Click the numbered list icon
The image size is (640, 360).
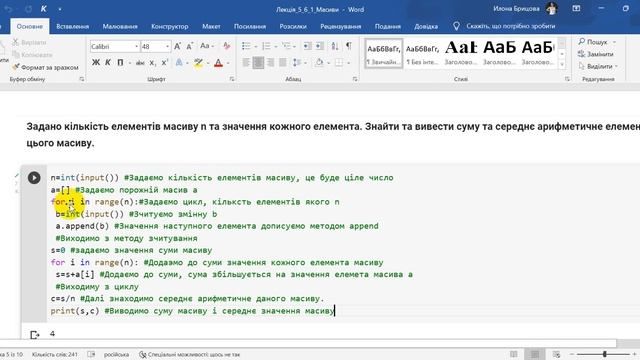pyautogui.click(x=266, y=46)
